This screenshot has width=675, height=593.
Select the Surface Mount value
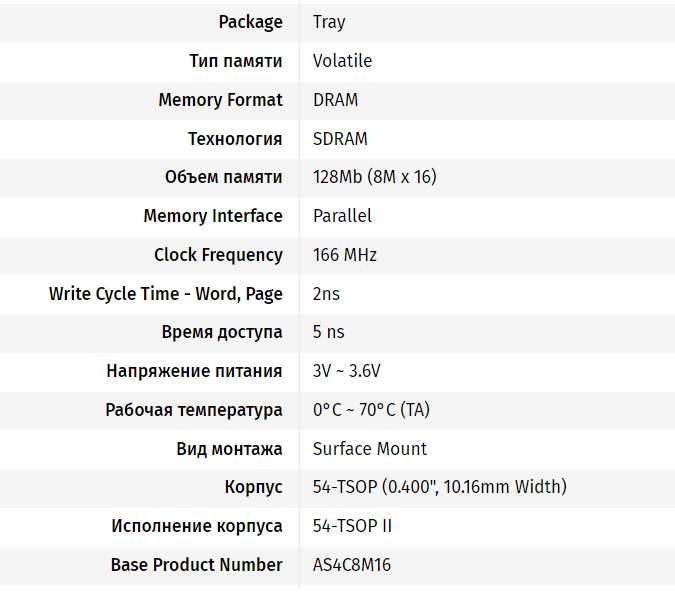[x=369, y=449]
